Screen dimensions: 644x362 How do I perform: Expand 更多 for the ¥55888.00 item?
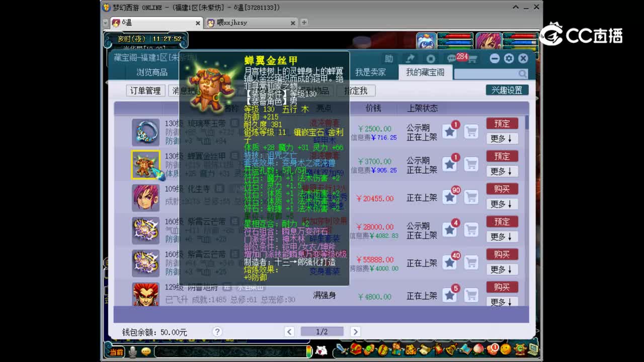pyautogui.click(x=502, y=269)
